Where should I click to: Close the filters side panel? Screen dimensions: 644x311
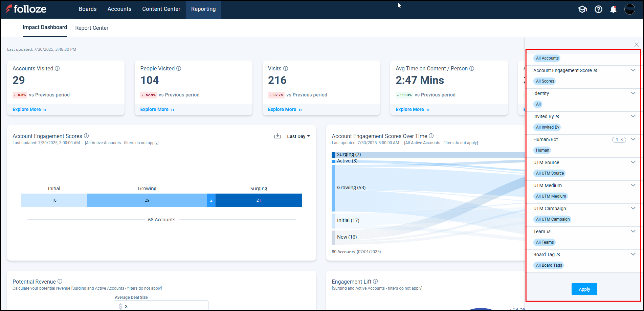point(636,45)
